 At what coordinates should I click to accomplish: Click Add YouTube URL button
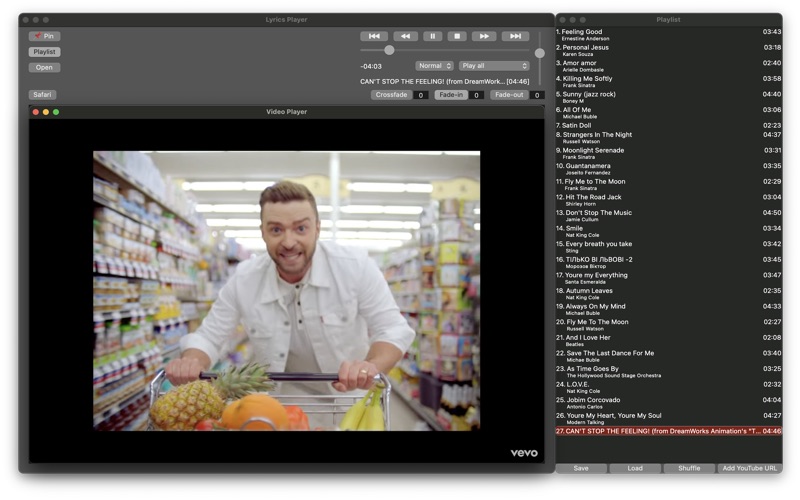click(749, 468)
